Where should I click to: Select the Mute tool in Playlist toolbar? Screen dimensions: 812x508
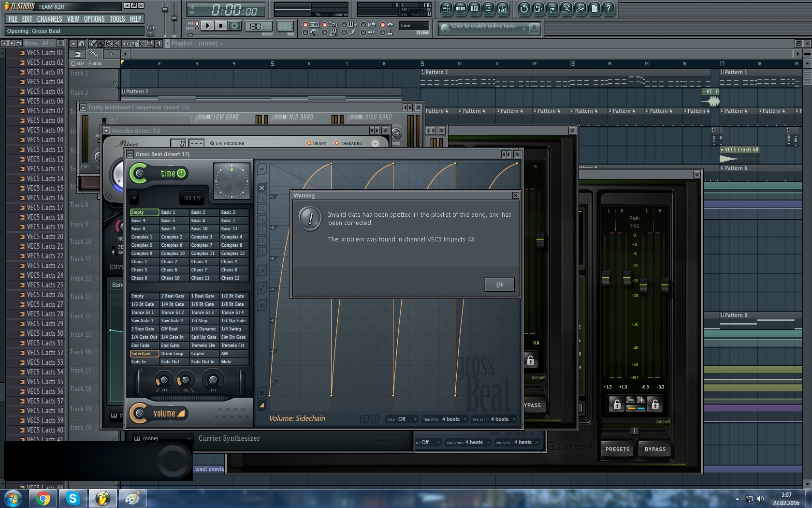117,44
